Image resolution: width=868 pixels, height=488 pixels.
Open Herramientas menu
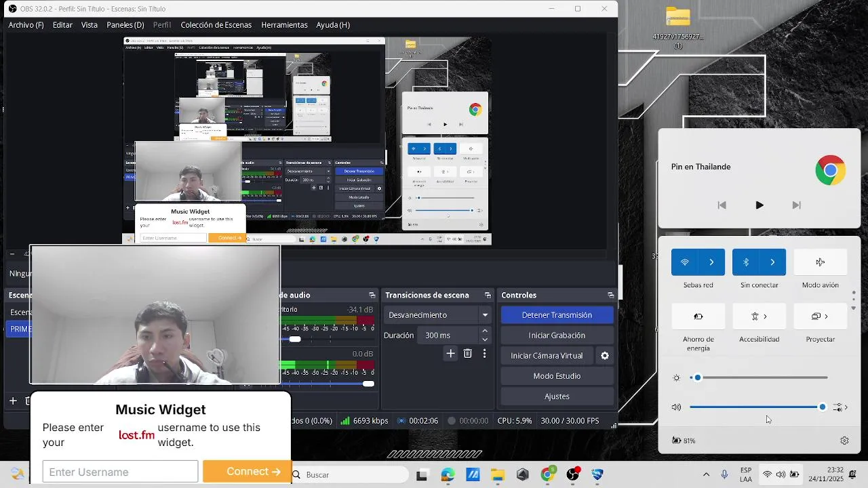coord(284,24)
